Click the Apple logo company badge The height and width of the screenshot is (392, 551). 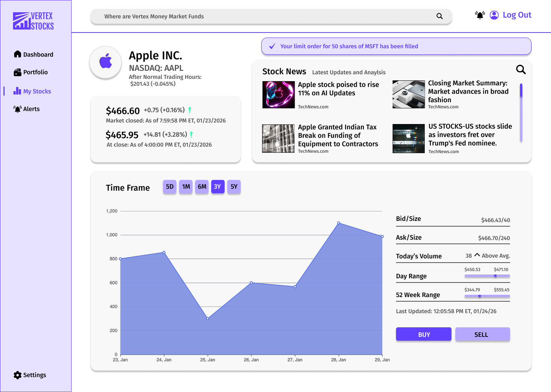pyautogui.click(x=106, y=62)
